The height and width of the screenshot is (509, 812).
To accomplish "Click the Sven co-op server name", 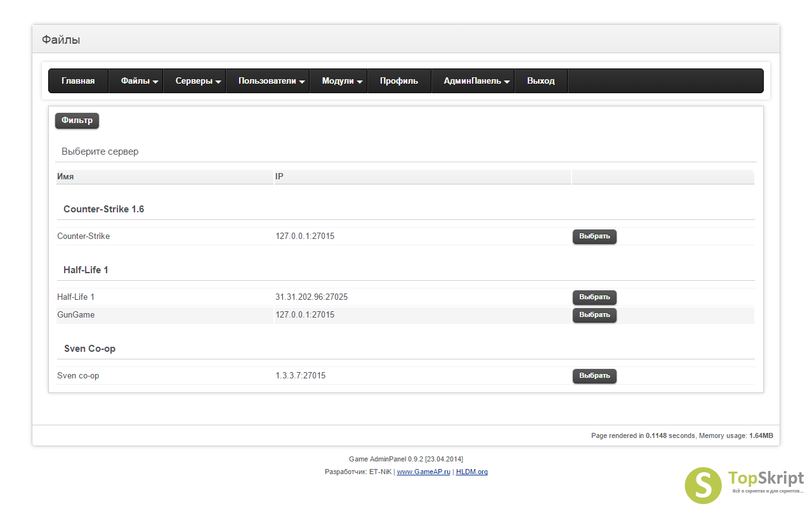I will (x=78, y=376).
